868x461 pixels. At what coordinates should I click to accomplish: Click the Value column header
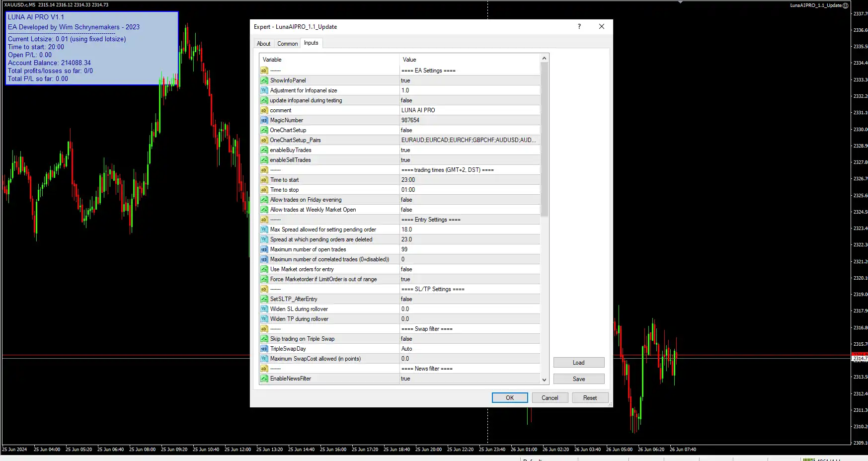click(470, 60)
